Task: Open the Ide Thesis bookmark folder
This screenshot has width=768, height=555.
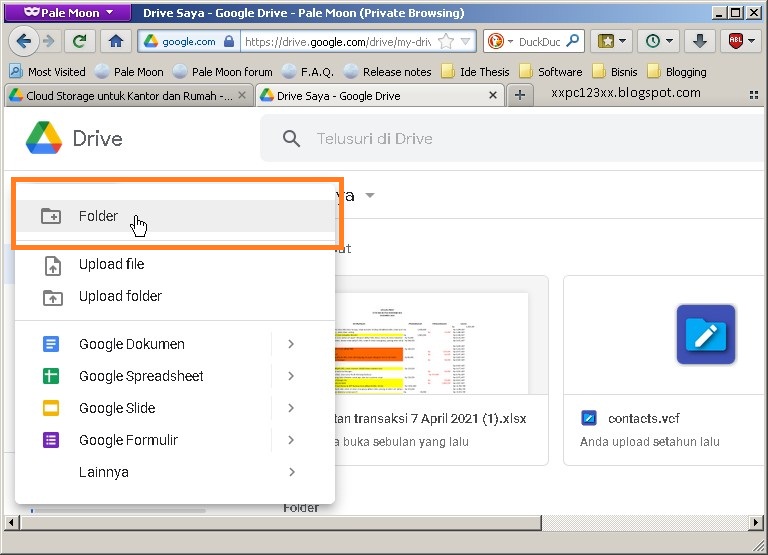Action: point(475,72)
